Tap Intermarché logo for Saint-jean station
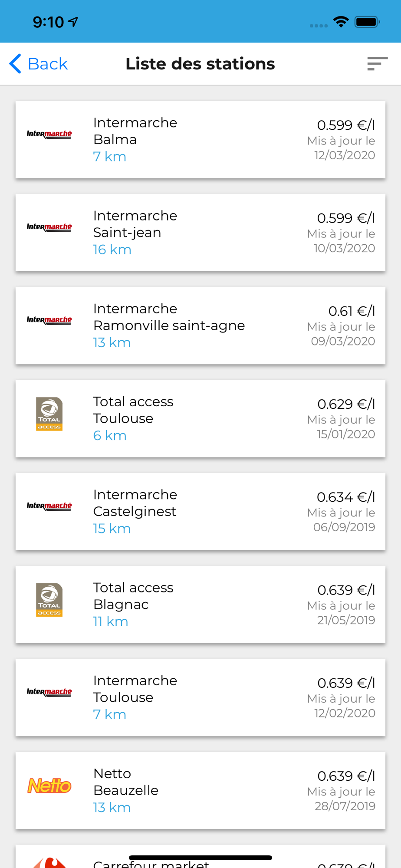 [49, 227]
